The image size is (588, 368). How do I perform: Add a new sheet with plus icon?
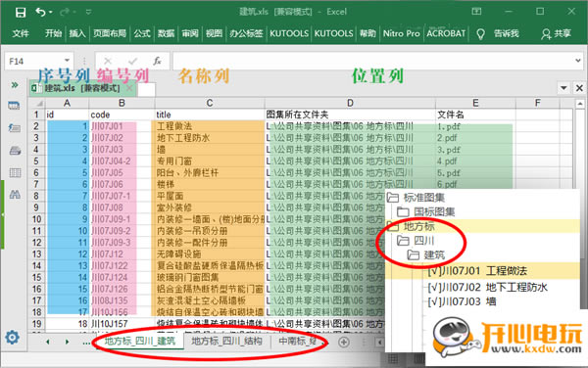[344, 342]
